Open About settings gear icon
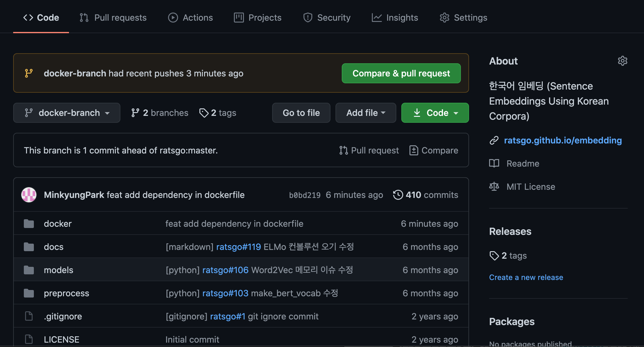Screen dimensions: 644x347 click(x=622, y=61)
